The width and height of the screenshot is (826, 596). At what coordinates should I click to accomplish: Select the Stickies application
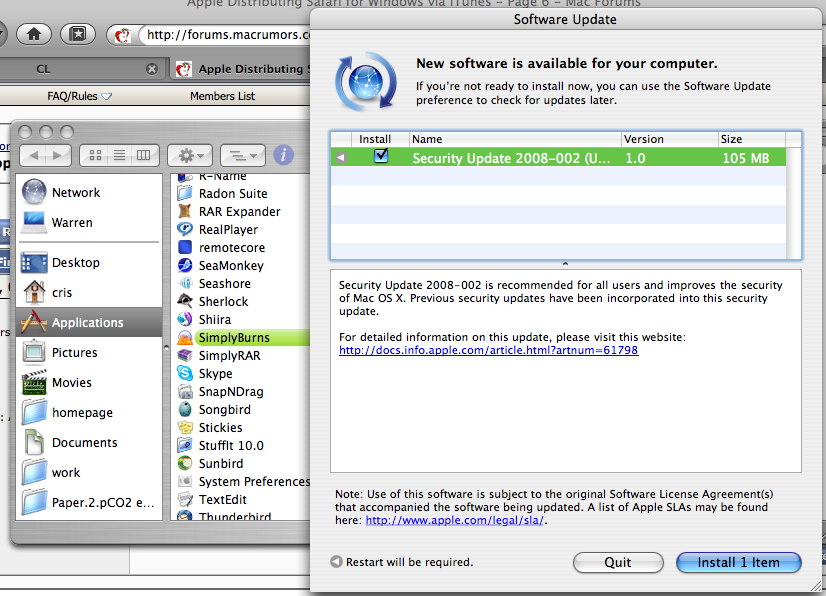click(220, 427)
